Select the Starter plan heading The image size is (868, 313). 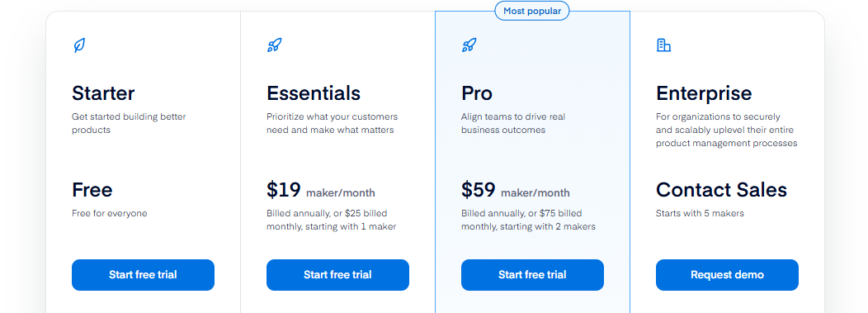pyautogui.click(x=103, y=93)
